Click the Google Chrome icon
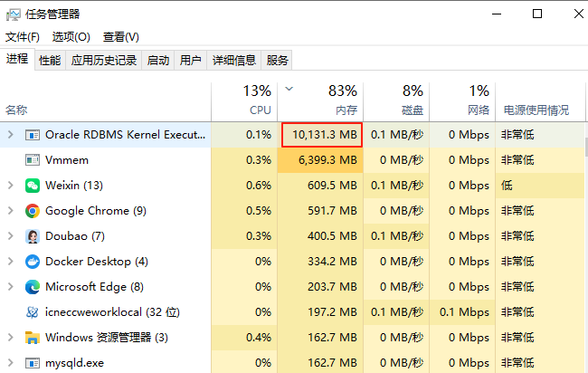Image resolution: width=588 pixels, height=373 pixels. click(x=33, y=211)
